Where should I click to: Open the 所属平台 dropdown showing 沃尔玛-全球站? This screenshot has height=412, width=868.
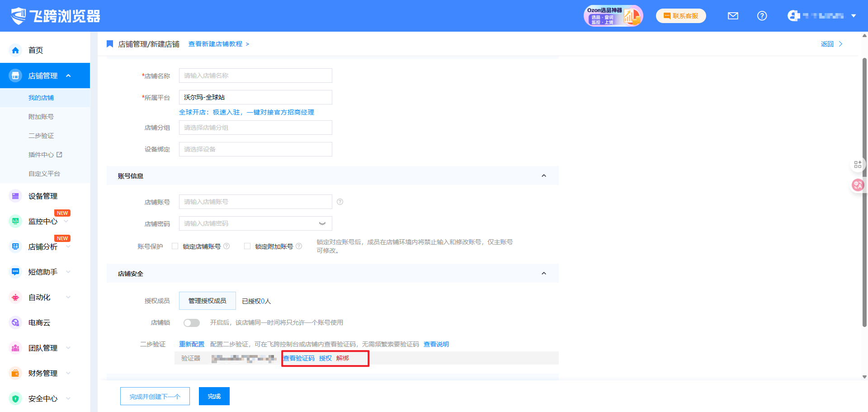[255, 97]
